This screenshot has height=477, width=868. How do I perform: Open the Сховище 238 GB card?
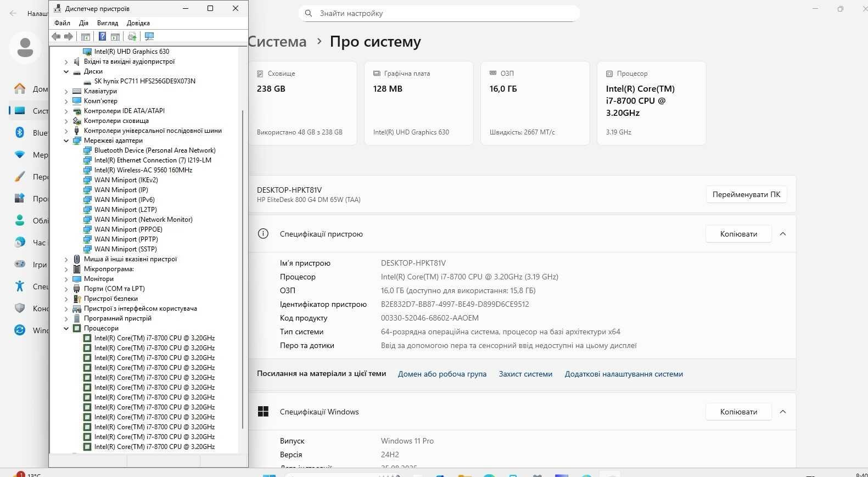click(303, 103)
